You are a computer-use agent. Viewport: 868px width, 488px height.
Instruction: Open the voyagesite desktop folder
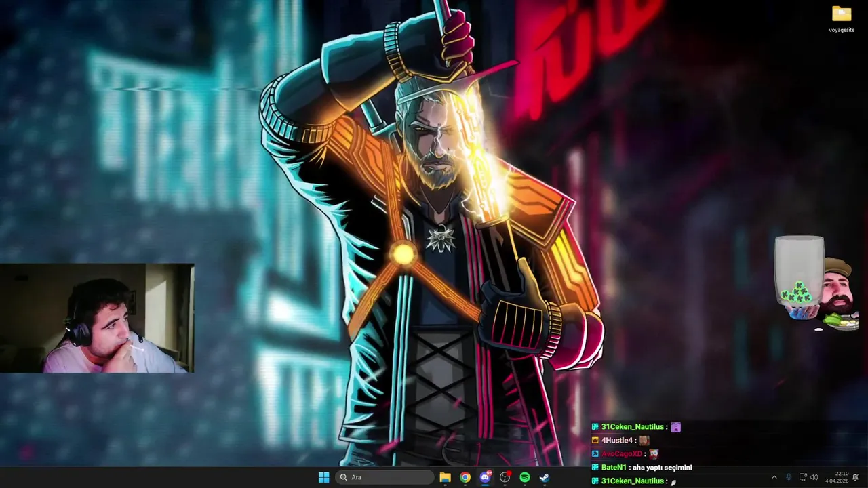tap(842, 19)
